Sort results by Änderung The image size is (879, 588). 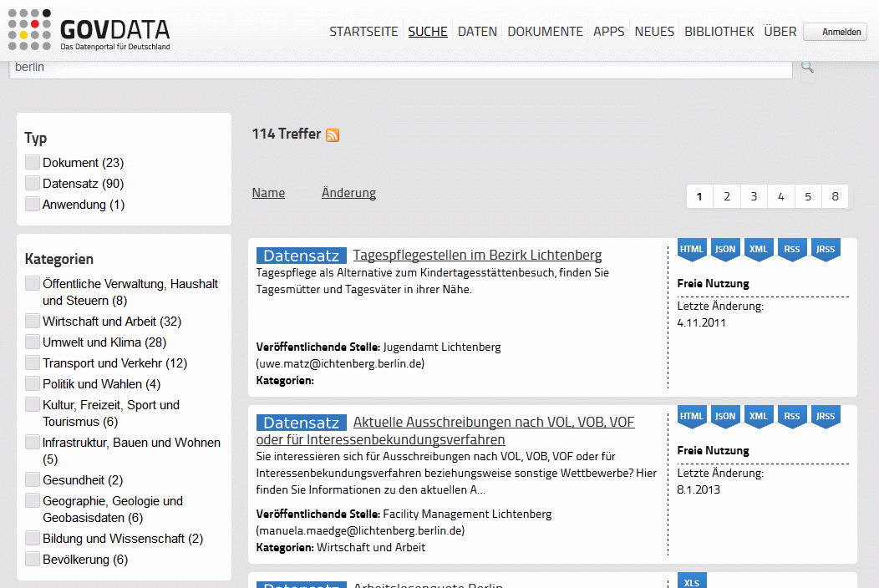[348, 193]
